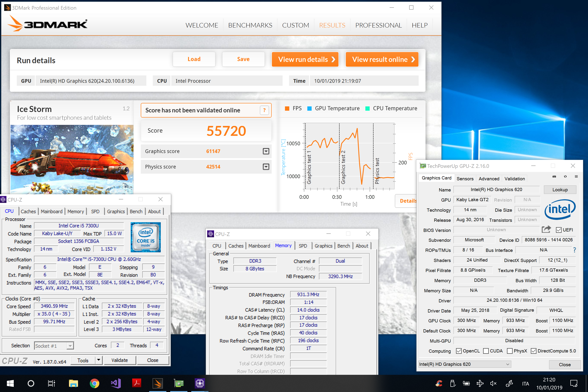Toggle the OpenCL checkbox
This screenshot has height=392, width=588.
[x=458, y=351]
